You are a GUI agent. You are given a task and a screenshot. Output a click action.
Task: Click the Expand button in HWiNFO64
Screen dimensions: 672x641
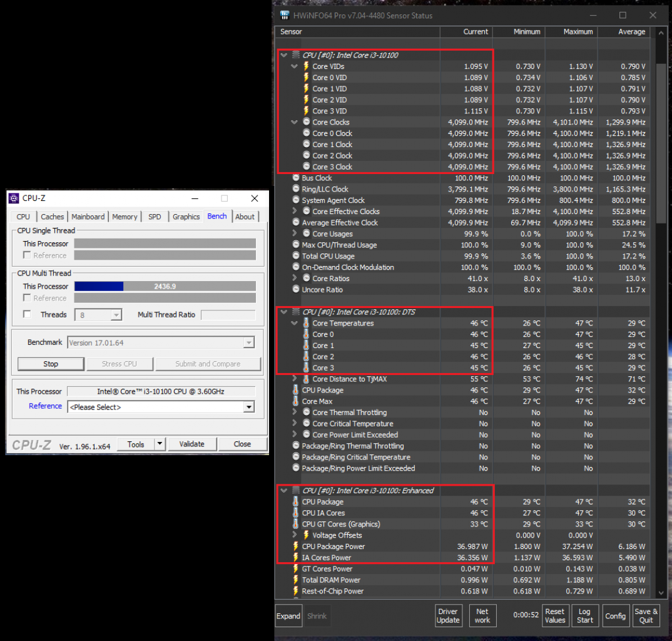(x=288, y=616)
